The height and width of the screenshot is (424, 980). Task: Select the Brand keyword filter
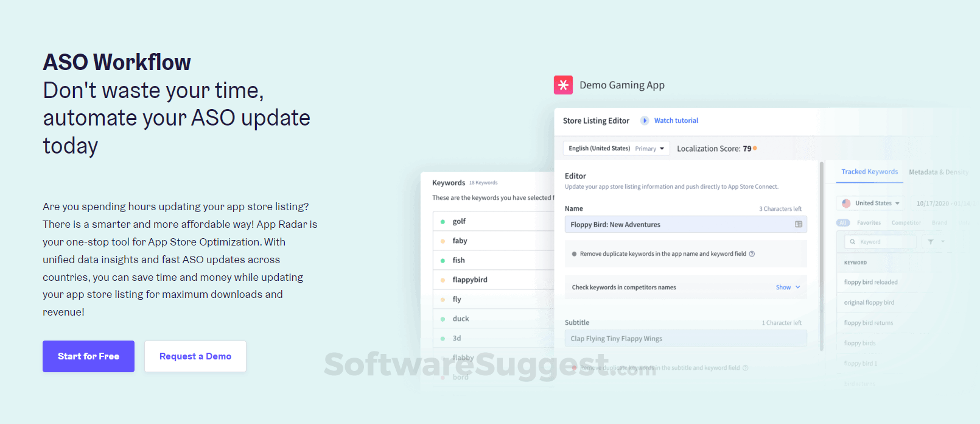click(x=940, y=223)
